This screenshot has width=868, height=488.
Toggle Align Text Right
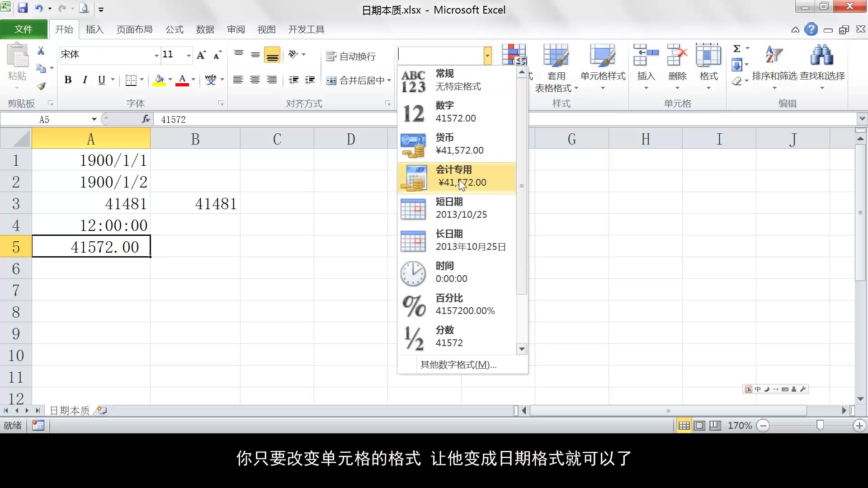tap(272, 80)
